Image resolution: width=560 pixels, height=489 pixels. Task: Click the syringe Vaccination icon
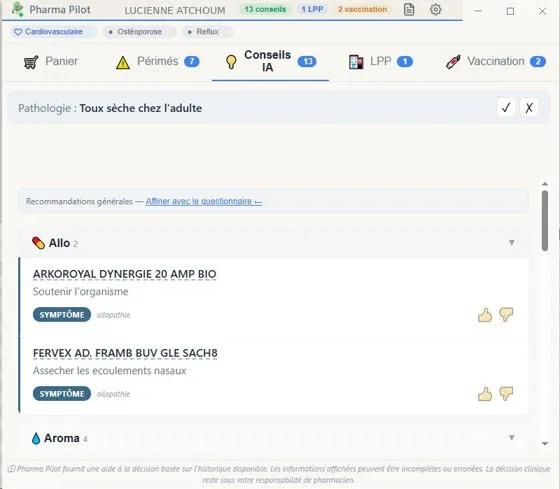(x=453, y=62)
